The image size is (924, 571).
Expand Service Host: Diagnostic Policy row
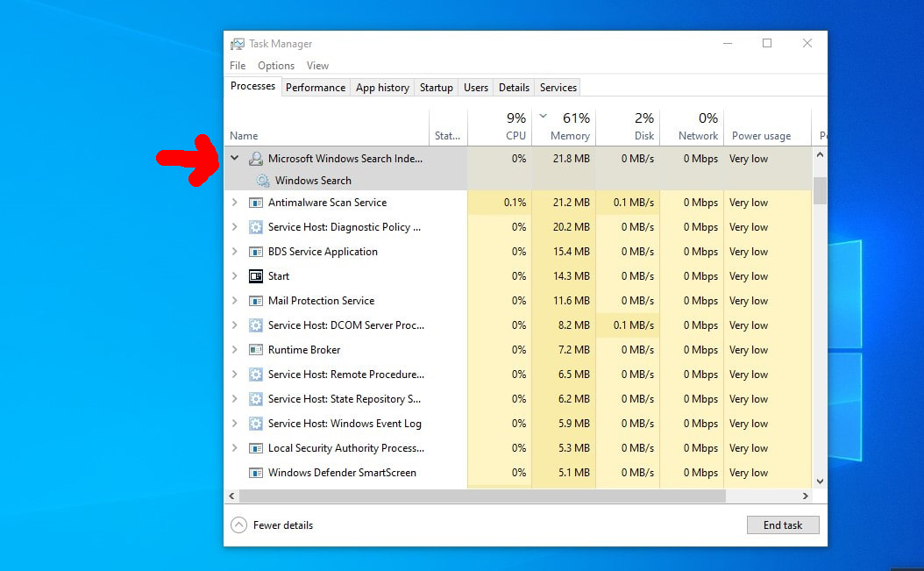click(x=235, y=226)
